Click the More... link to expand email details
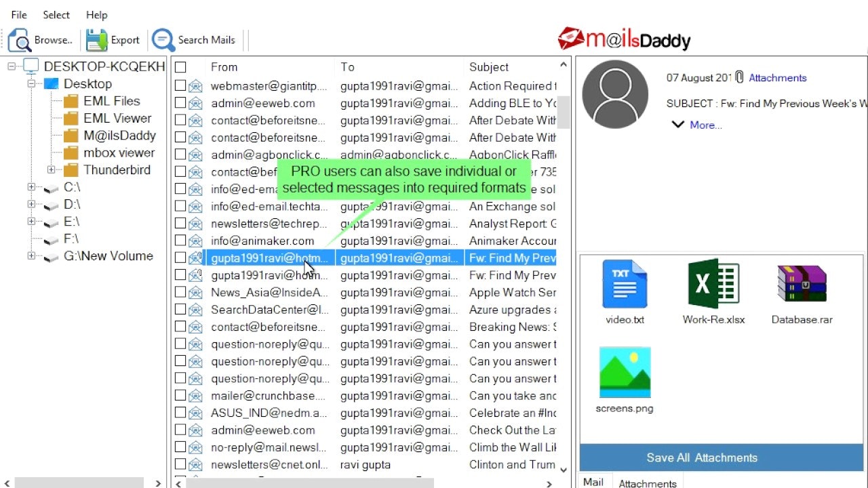Image resolution: width=868 pixels, height=488 pixels. pos(705,125)
